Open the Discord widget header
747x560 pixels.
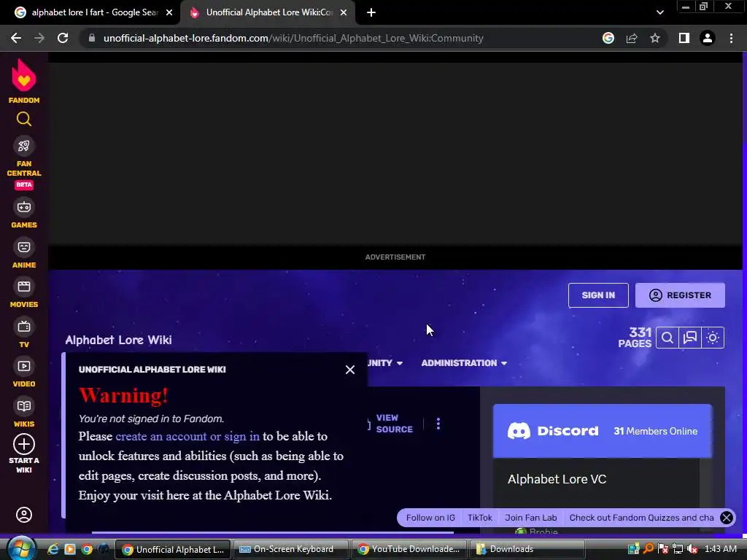(x=602, y=431)
